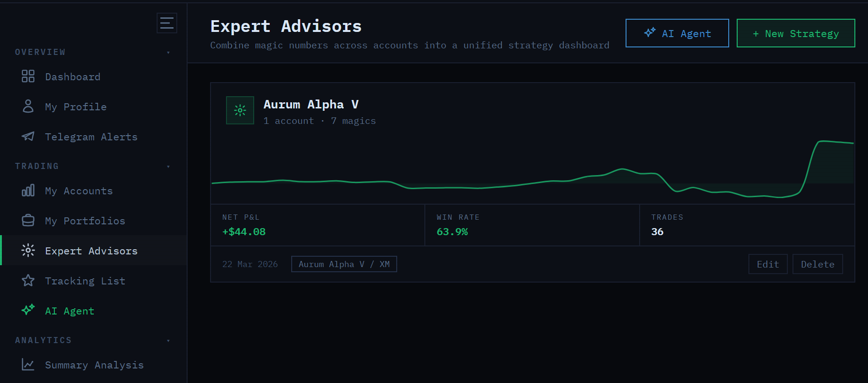Viewport: 868px width, 383px height.
Task: Open Summary Analysis from the sidebar
Action: 94,365
